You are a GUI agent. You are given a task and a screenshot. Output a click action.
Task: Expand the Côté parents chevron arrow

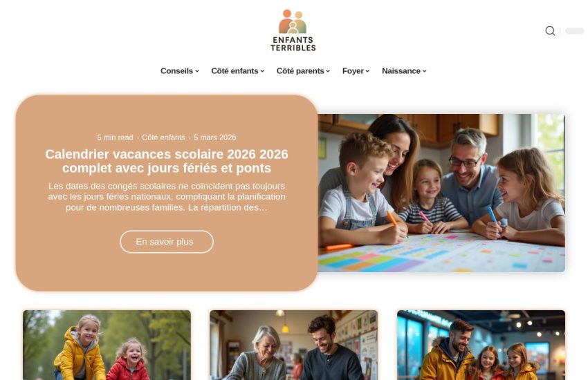tap(328, 71)
